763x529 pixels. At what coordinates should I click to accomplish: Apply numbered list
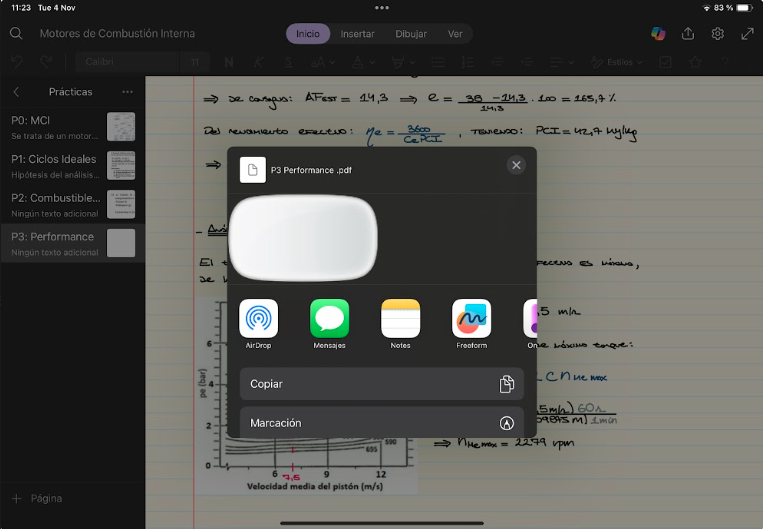pos(468,62)
